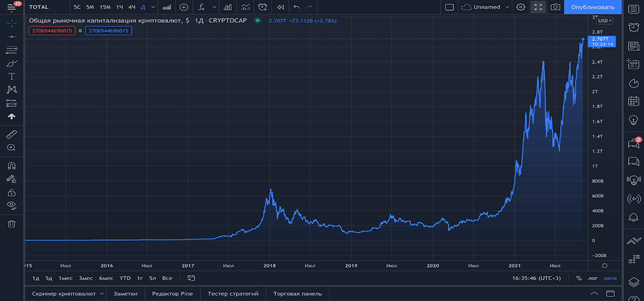Open the main hamburger menu

[12, 7]
